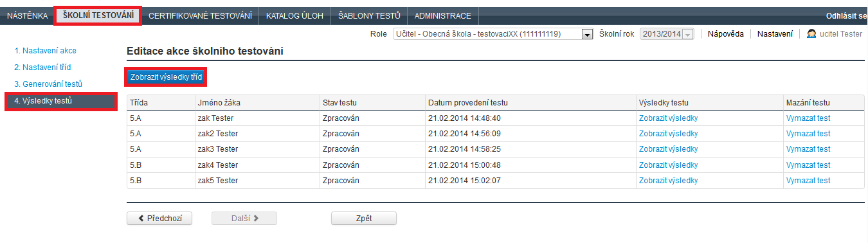Click Odhlásit se to log out

(847, 15)
